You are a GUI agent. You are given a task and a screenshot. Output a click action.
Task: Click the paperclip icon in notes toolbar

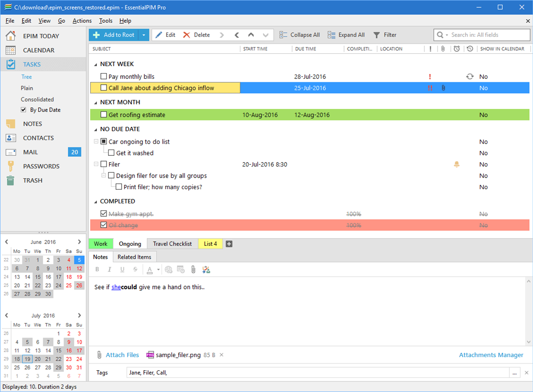(x=193, y=270)
